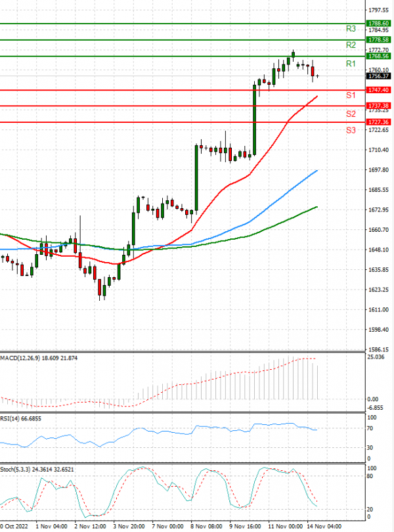Viewport: 394px width, 532px height.
Task: Select the 1788.60 price tag
Action: coord(378,24)
